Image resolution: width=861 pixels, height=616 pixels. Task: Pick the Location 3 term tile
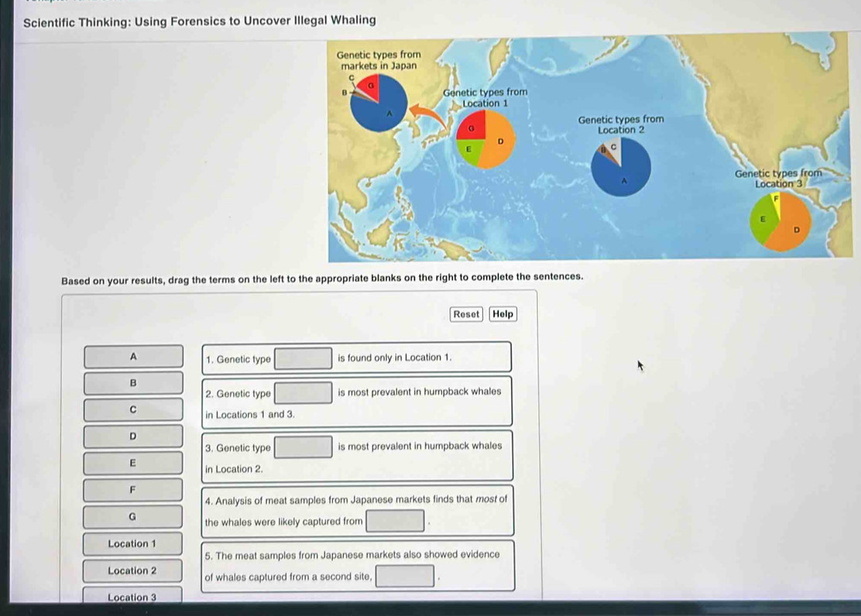133,597
